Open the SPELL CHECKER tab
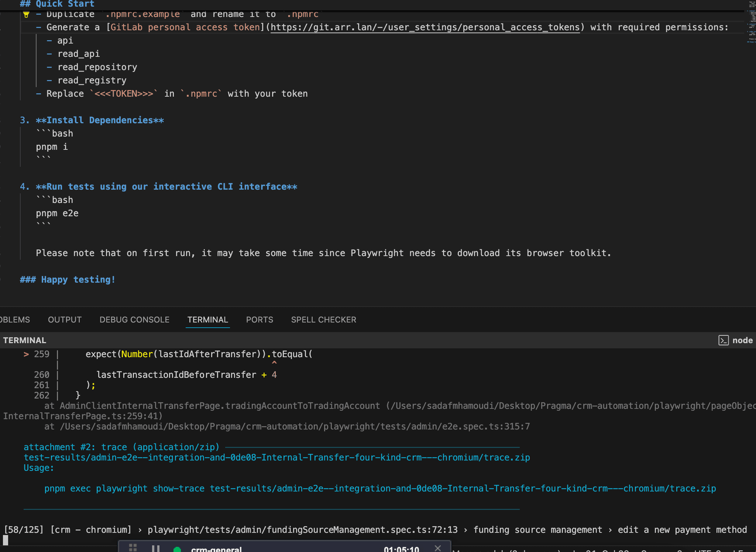Screen dimensions: 756x552 [x=324, y=320]
